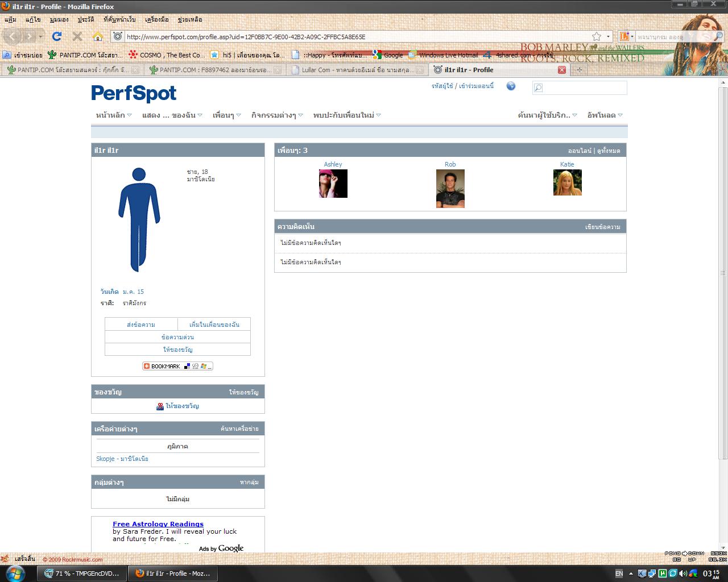Viewport: 728px width, 582px height.
Task: Go back with the Firefox back arrow
Action: (x=13, y=36)
